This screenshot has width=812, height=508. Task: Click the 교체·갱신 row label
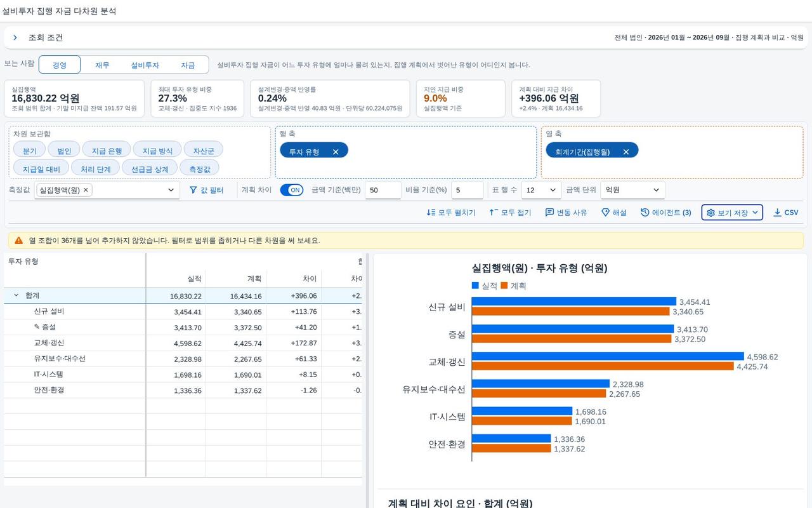coord(49,343)
